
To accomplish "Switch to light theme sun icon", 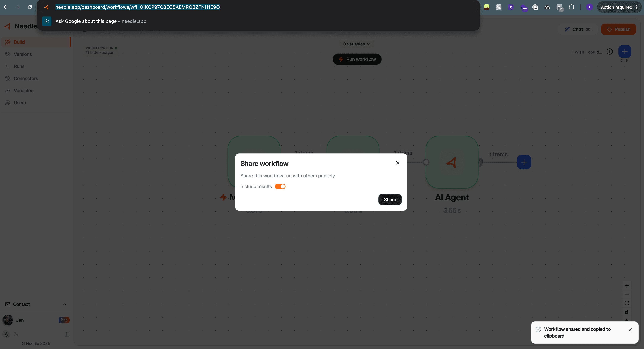I will (x=6, y=334).
